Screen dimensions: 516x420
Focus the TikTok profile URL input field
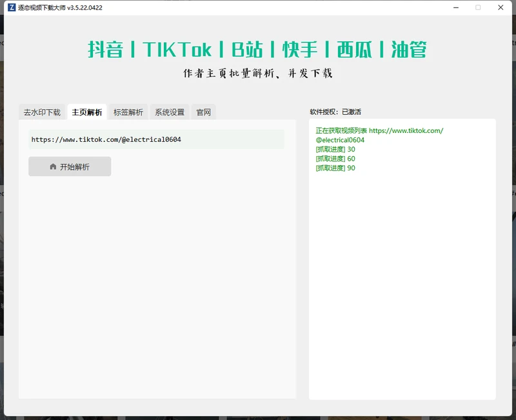click(156, 139)
